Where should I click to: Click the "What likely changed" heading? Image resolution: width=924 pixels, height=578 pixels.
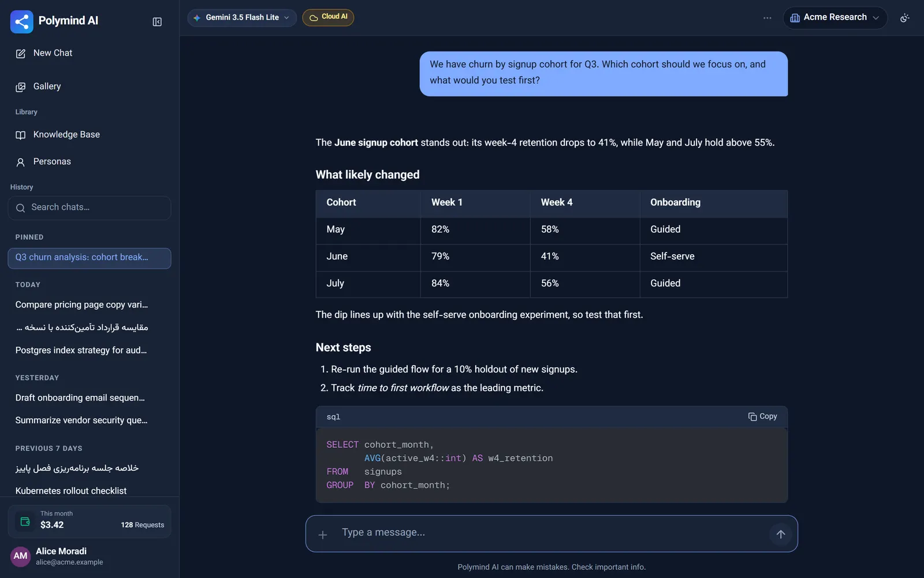point(368,175)
